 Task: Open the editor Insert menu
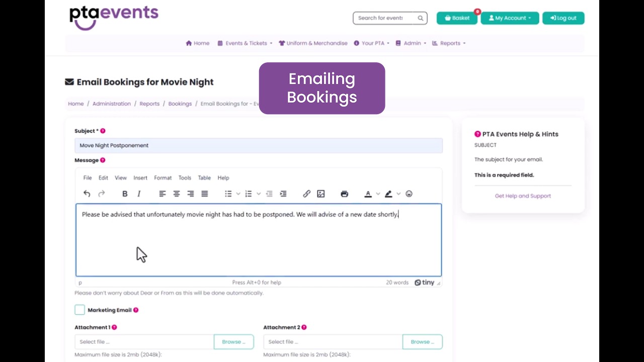140,177
